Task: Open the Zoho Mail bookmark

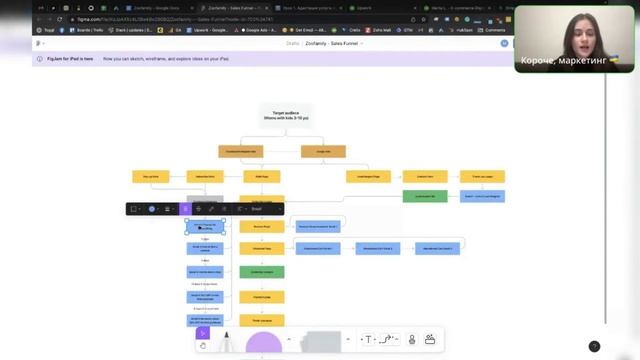Action: 378,30
